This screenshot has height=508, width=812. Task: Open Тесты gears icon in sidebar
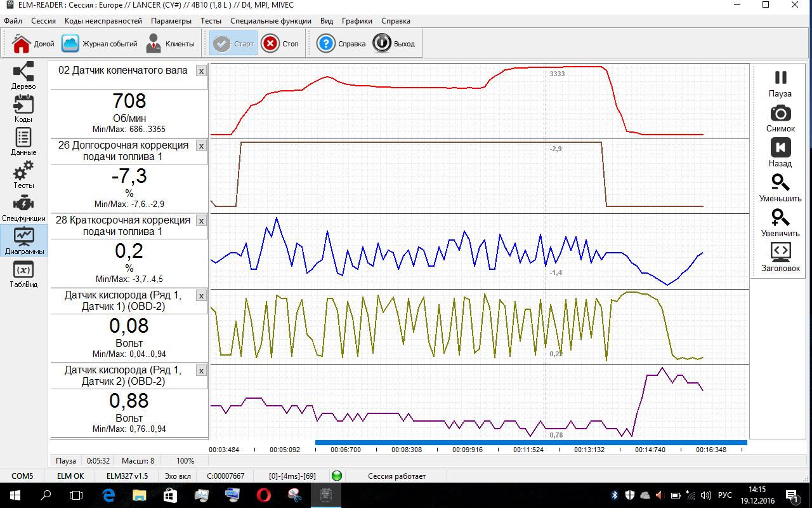(x=23, y=174)
